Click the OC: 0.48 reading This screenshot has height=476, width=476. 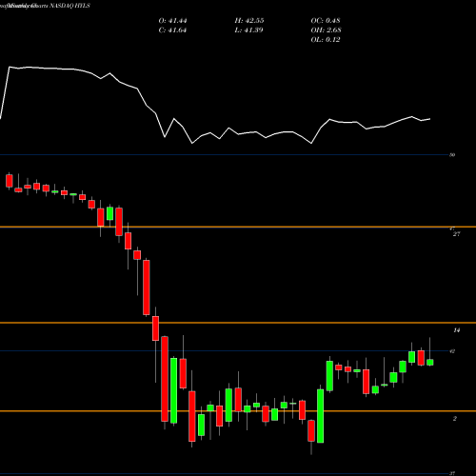pyautogui.click(x=326, y=21)
